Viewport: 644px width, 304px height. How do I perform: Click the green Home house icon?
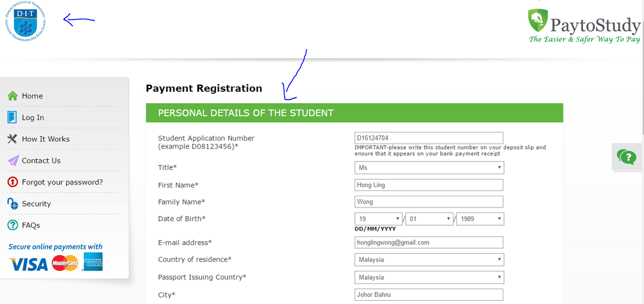coord(13,96)
